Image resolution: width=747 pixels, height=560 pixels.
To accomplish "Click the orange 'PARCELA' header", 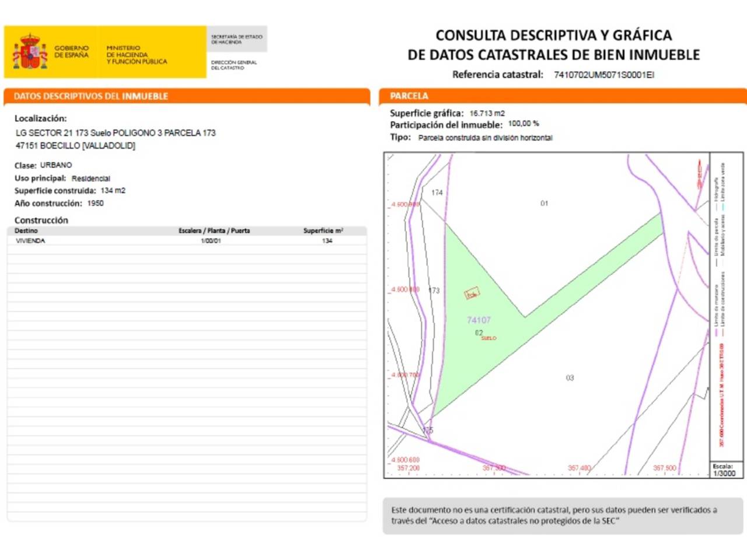I will point(409,96).
